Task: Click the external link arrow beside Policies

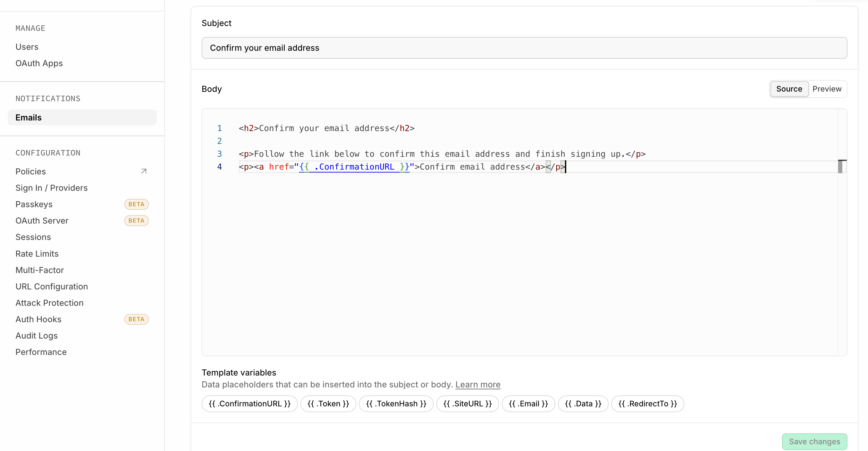Action: tap(143, 171)
